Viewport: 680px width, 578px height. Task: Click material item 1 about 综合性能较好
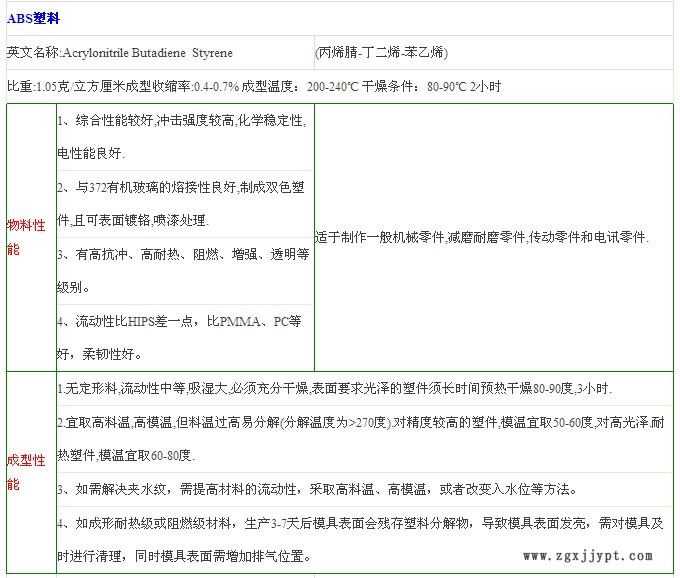[x=181, y=137]
